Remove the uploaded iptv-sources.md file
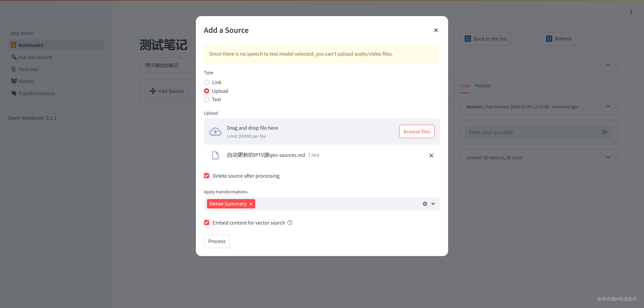 (x=431, y=156)
